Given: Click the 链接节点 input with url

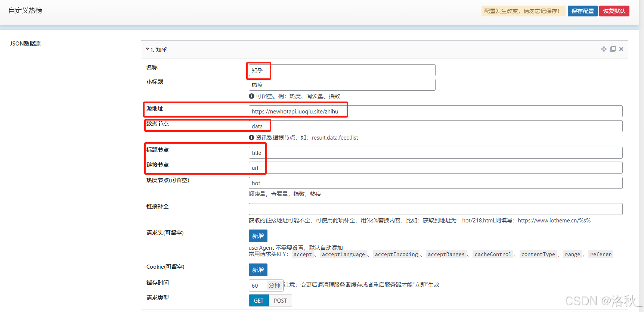Looking at the screenshot, I should tap(436, 168).
